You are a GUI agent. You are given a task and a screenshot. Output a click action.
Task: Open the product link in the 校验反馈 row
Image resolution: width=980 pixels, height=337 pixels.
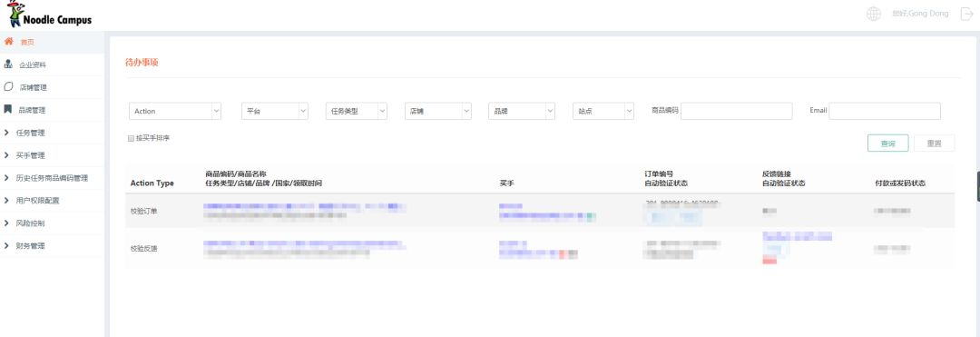[x=304, y=243]
